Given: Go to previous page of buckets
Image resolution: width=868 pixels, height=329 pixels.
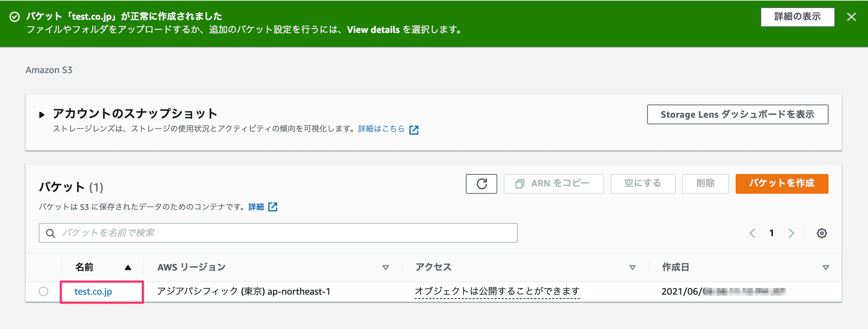Looking at the screenshot, I should (752, 233).
